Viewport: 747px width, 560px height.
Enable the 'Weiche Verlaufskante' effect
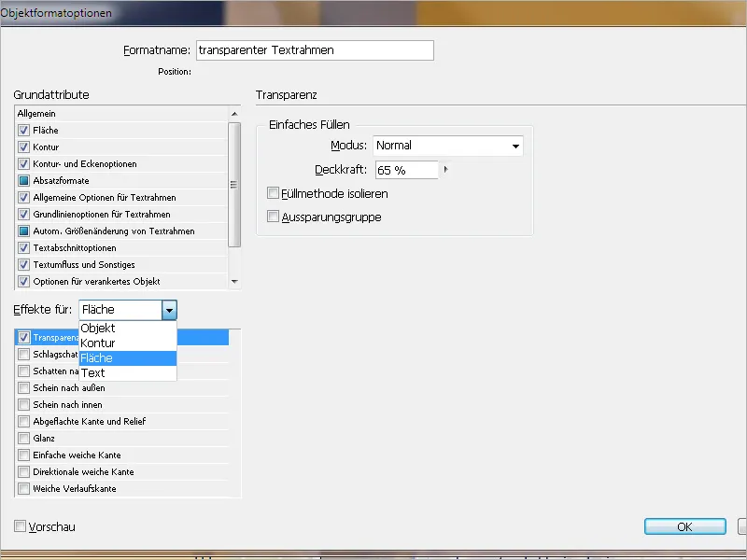23,488
